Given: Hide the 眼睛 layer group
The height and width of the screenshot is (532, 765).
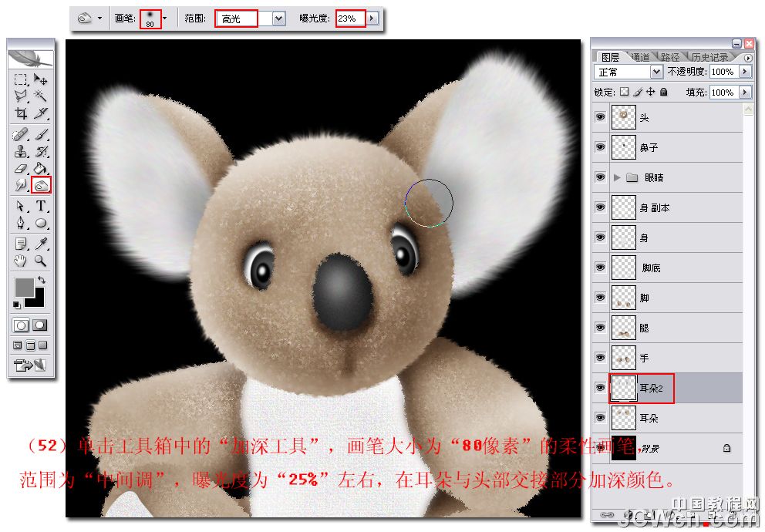Looking at the screenshot, I should click(x=600, y=177).
